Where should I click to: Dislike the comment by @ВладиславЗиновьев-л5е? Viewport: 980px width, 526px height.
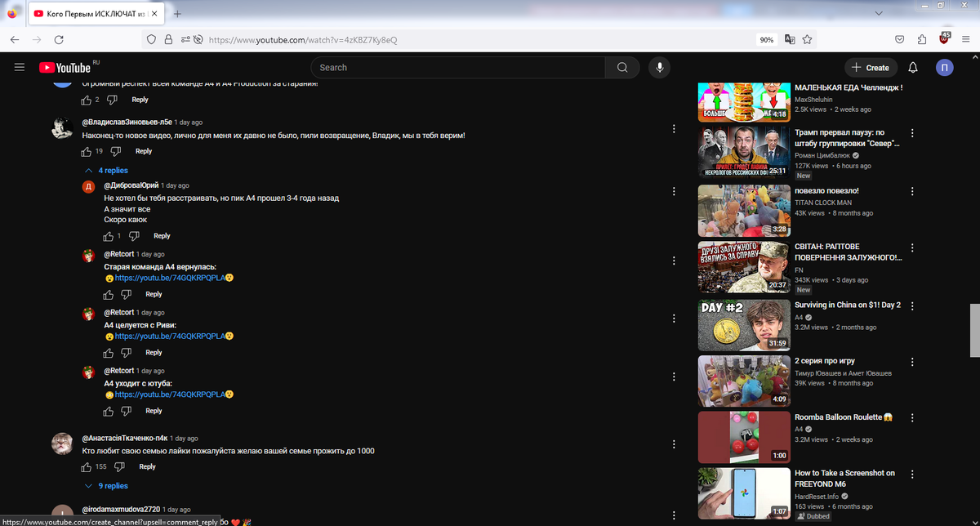point(115,151)
